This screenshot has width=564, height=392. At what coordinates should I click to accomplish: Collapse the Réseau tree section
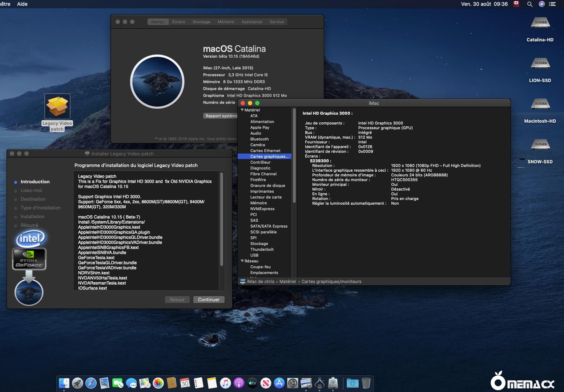tap(242, 261)
